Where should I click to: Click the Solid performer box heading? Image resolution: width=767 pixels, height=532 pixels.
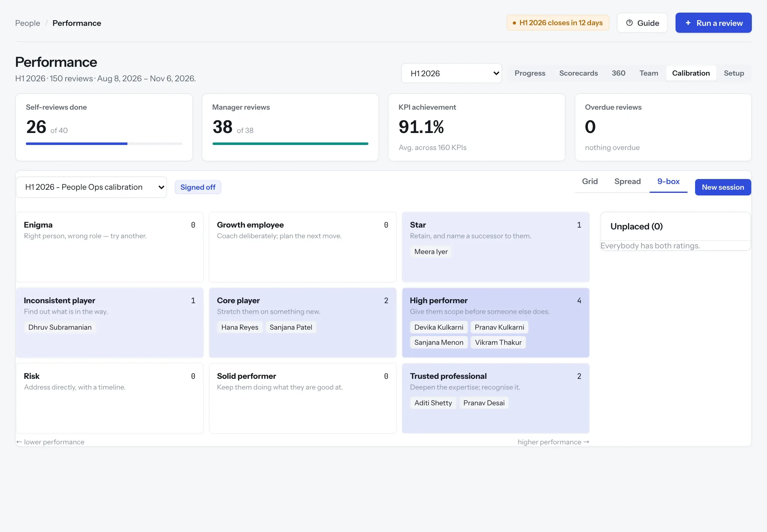[246, 376]
